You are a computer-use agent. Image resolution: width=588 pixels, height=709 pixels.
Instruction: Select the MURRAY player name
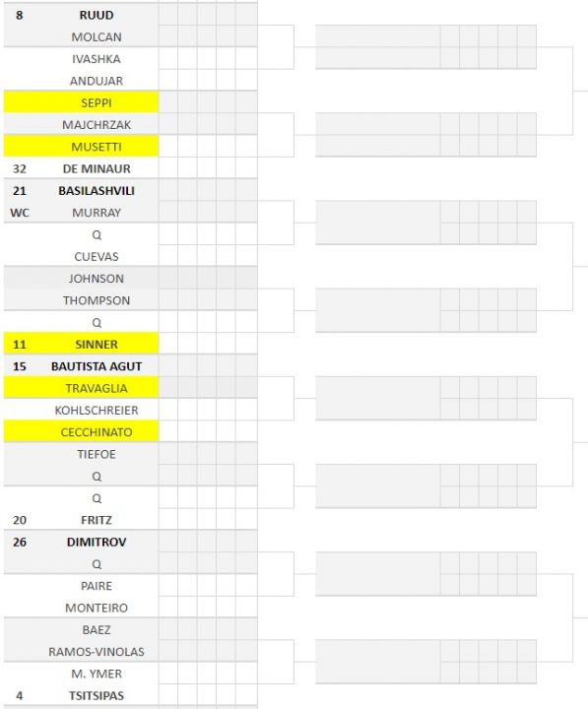click(x=97, y=213)
